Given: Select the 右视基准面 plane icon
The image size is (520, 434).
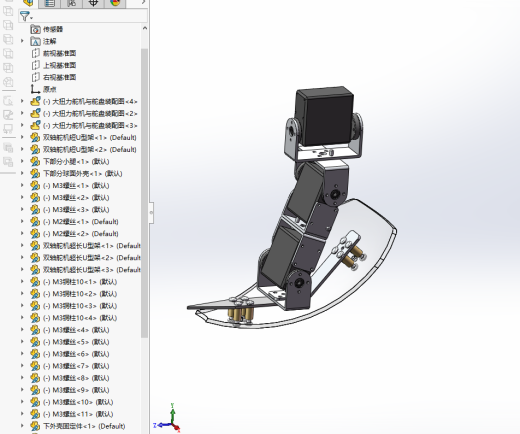Looking at the screenshot, I should point(35,77).
